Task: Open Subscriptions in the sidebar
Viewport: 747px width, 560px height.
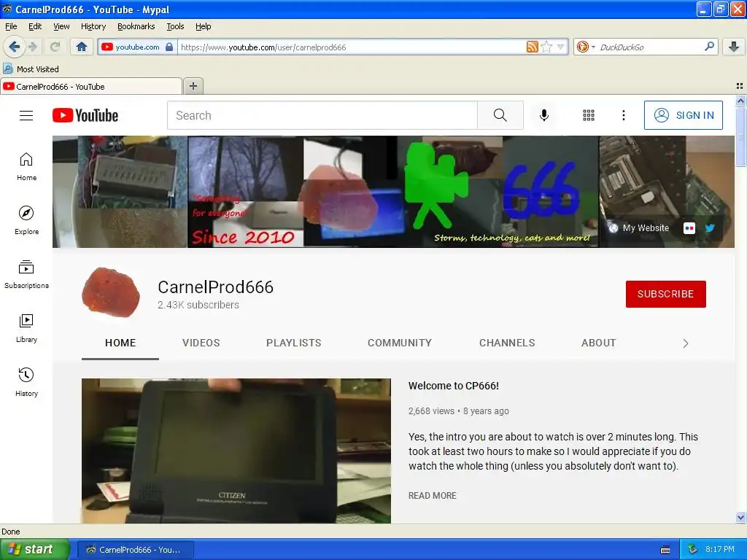Action: coord(26,274)
